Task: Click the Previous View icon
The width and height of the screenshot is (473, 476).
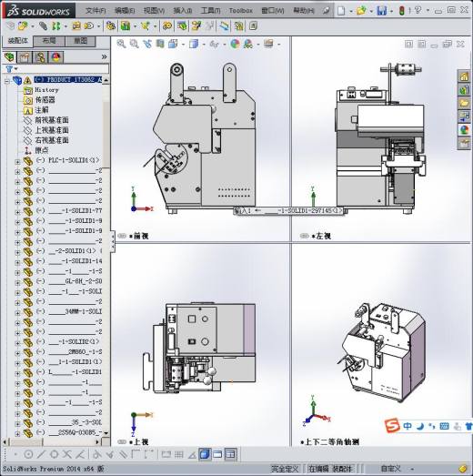Action: pyautogui.click(x=147, y=44)
